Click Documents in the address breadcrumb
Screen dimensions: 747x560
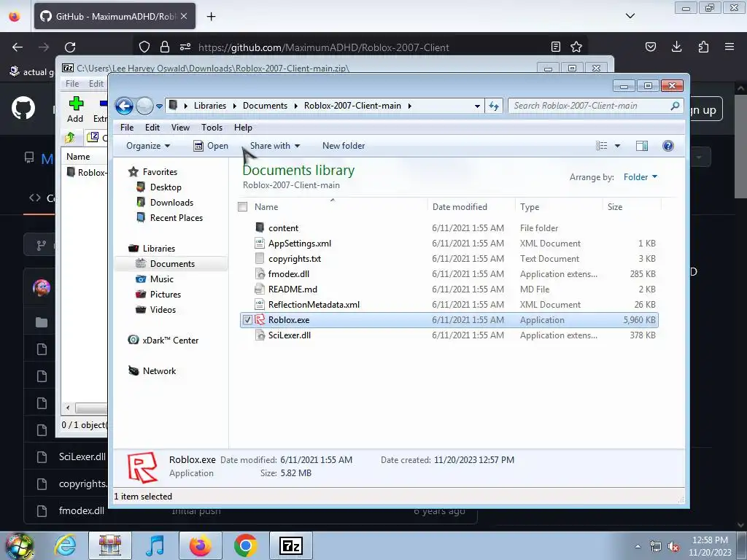pyautogui.click(x=265, y=106)
